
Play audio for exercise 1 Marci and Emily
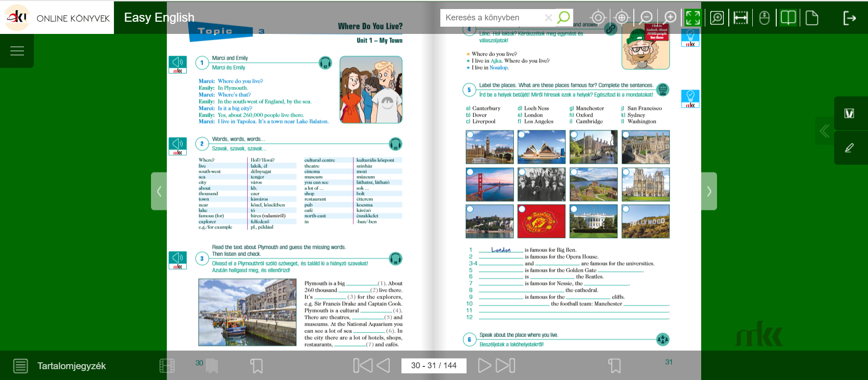point(178,64)
